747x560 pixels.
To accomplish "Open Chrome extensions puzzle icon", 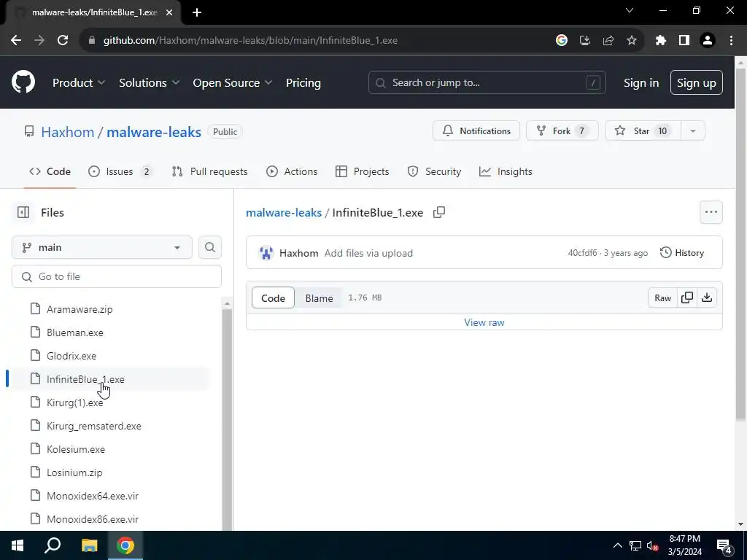I will [660, 41].
